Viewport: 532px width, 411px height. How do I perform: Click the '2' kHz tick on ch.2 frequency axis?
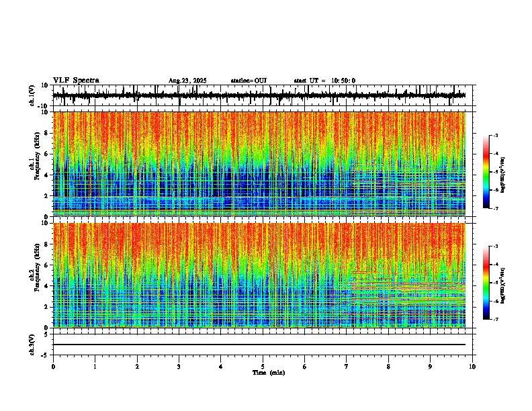(47, 307)
